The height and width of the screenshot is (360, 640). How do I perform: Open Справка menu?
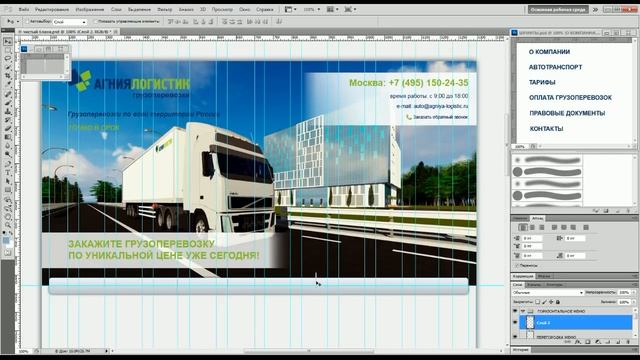point(264,9)
